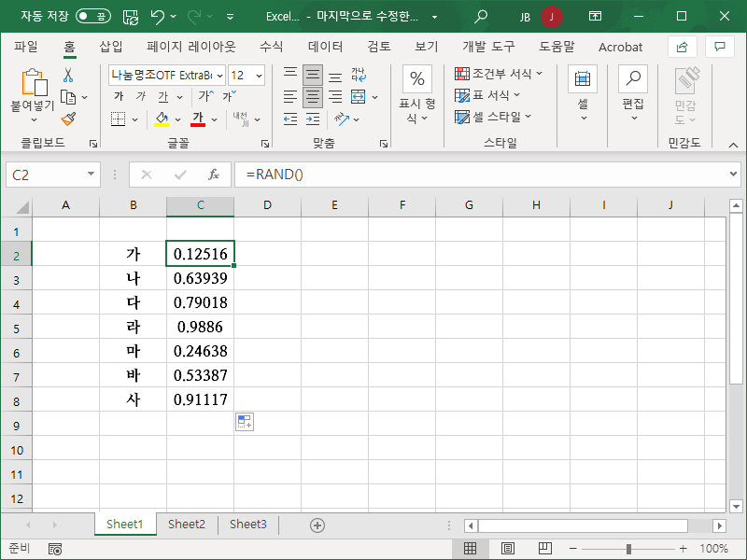Click the Paste clipboard icon

point(35,82)
